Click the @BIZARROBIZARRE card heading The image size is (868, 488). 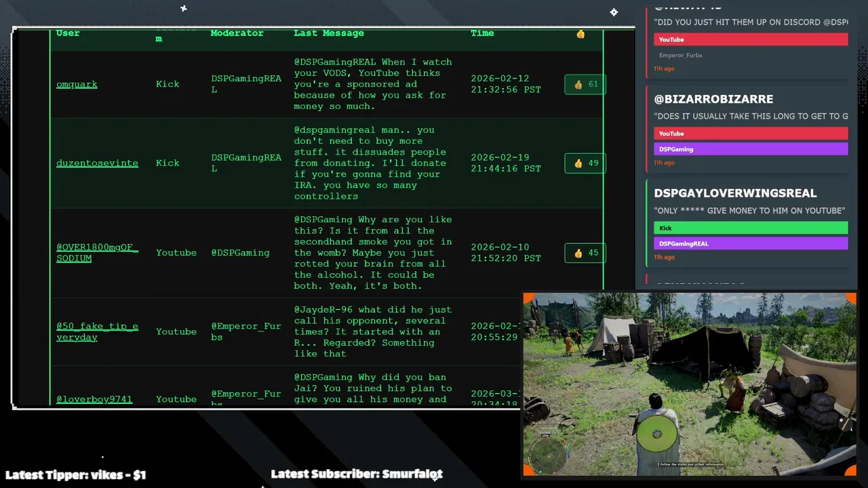click(x=713, y=99)
